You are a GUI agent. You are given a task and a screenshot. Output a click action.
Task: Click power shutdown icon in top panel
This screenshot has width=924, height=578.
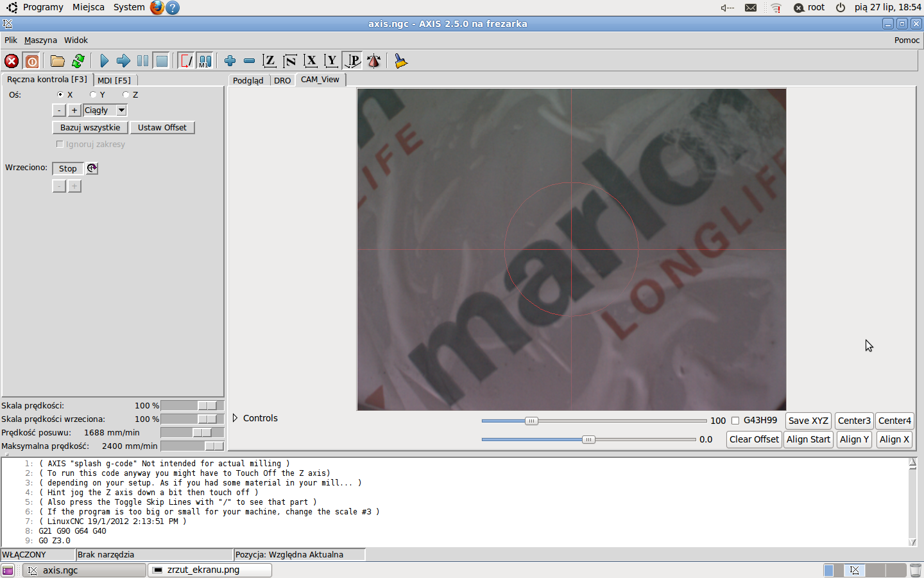coord(841,8)
